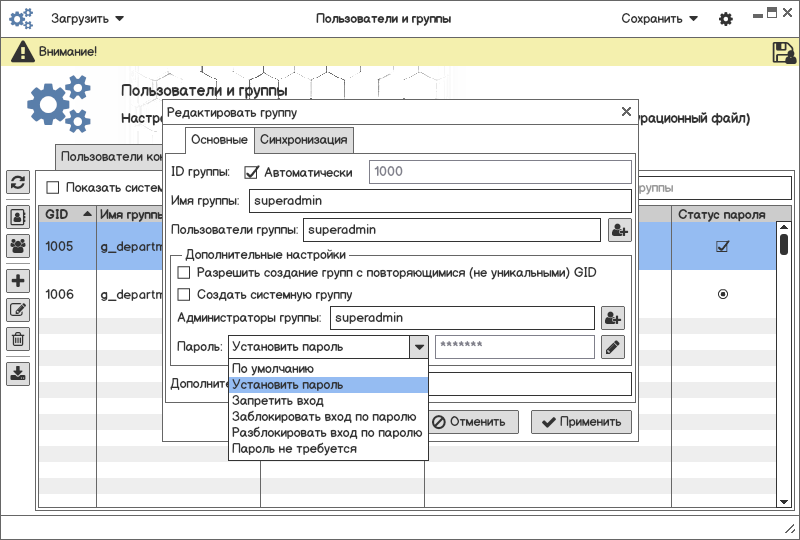Image resolution: width=800 pixels, height=540 pixels.
Task: Enable Создать системную группу checkbox
Action: tap(184, 294)
